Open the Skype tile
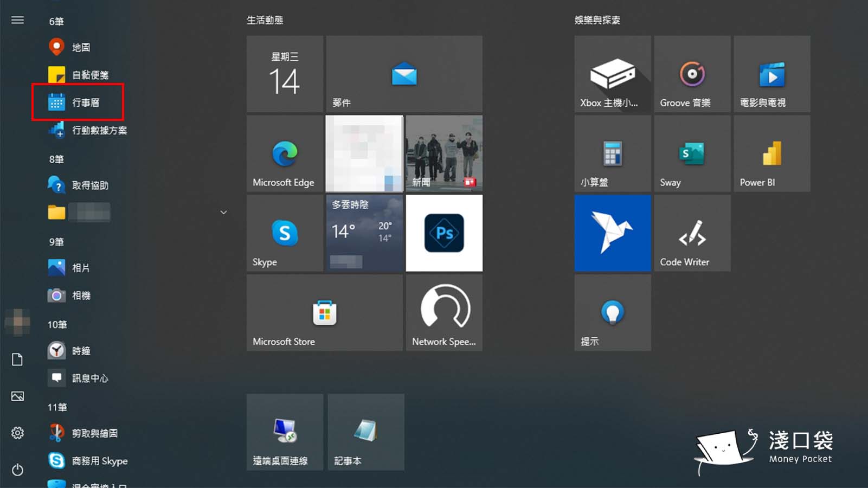The image size is (868, 488). pyautogui.click(x=285, y=233)
